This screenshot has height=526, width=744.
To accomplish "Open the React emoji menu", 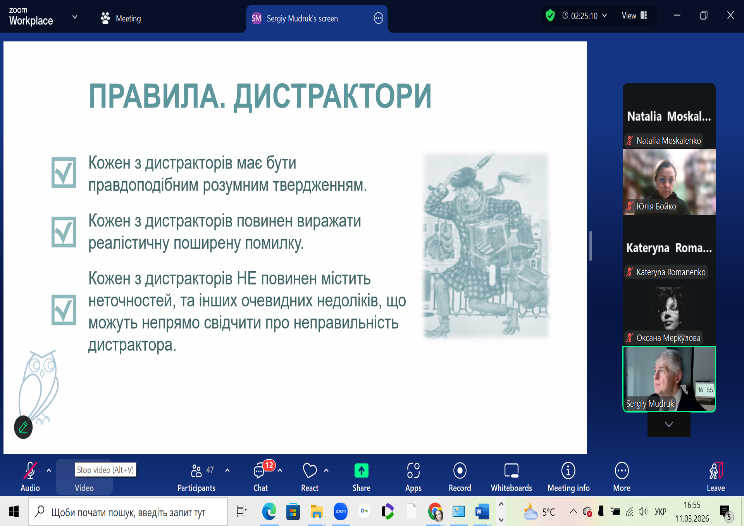I will [310, 475].
